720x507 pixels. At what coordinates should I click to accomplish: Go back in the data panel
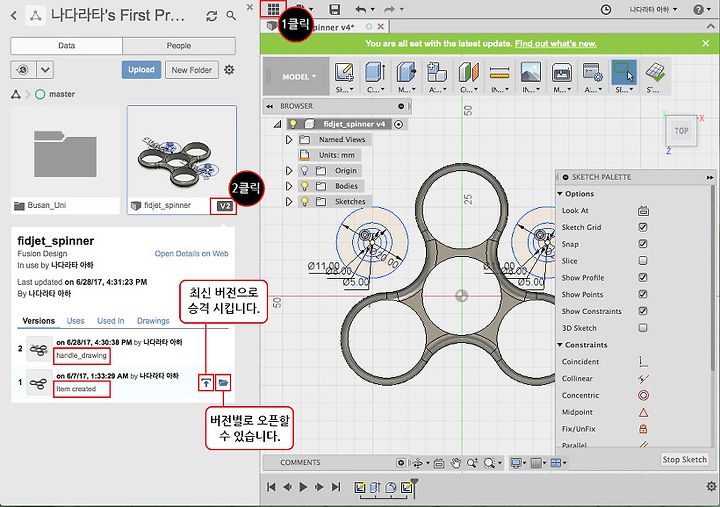(x=14, y=16)
